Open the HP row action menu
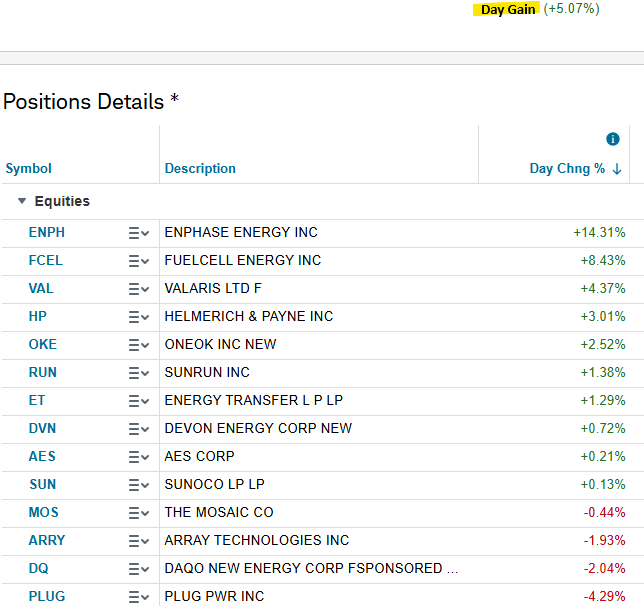 click(x=138, y=317)
